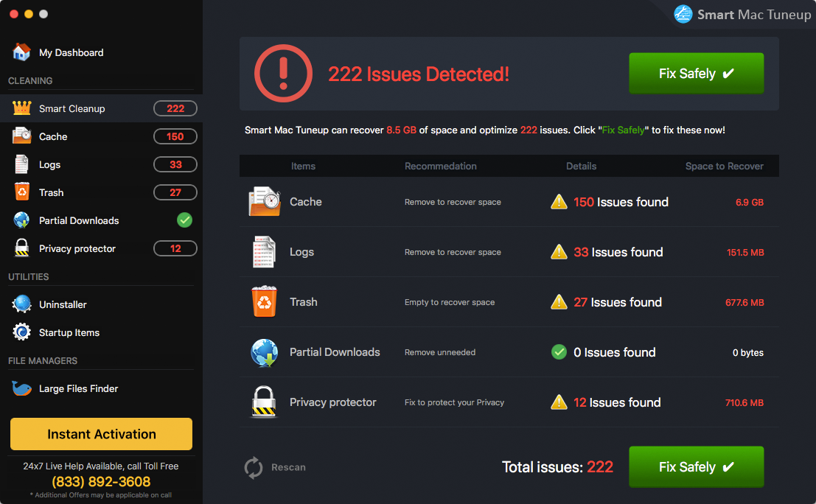The height and width of the screenshot is (504, 816).
Task: Click the 222 badge beside Smart Cleanup
Action: 175,108
